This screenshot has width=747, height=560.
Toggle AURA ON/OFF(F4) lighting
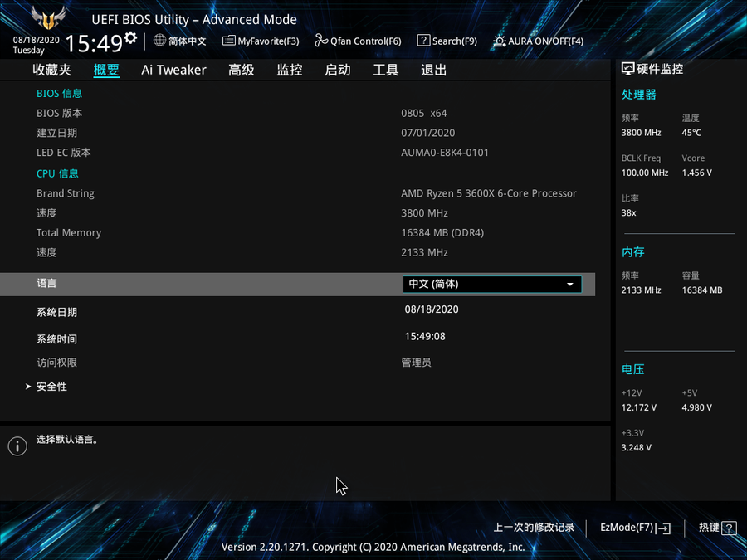coord(499,41)
